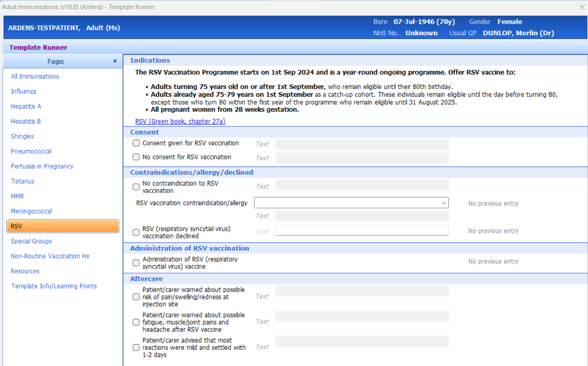Check No contraindication to RSV vaccination

[136, 187]
